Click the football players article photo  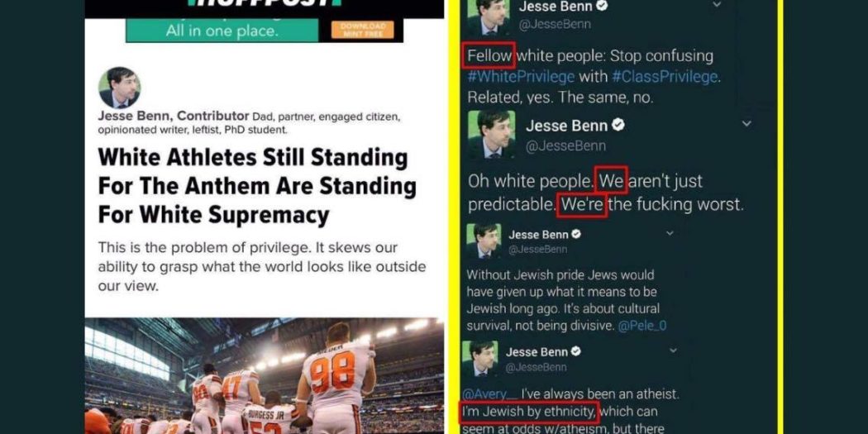click(264, 376)
